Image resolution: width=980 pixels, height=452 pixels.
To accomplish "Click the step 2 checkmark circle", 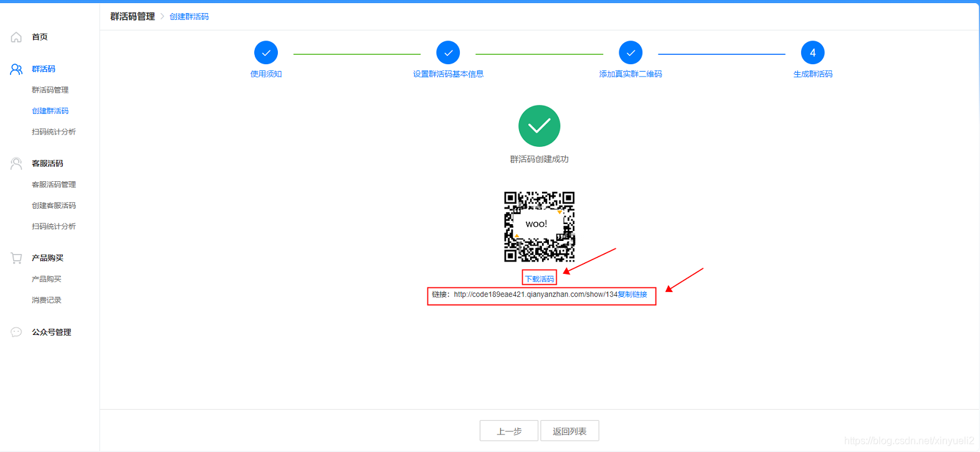I will 448,53.
